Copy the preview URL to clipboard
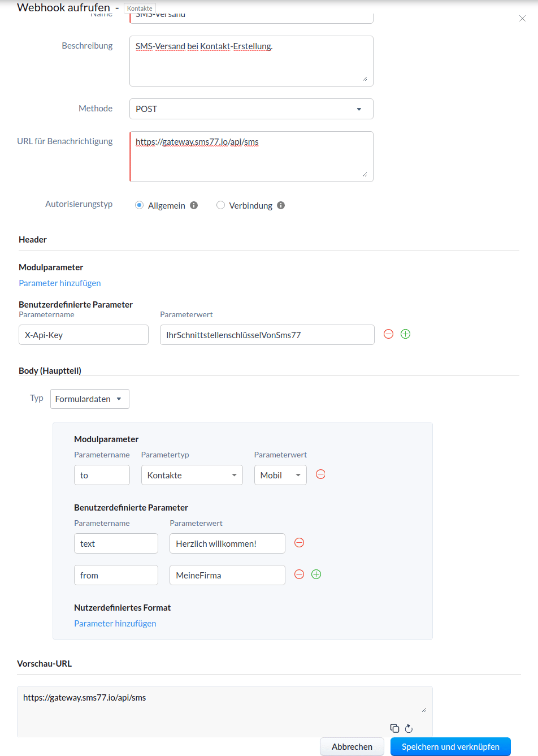 pos(394,728)
